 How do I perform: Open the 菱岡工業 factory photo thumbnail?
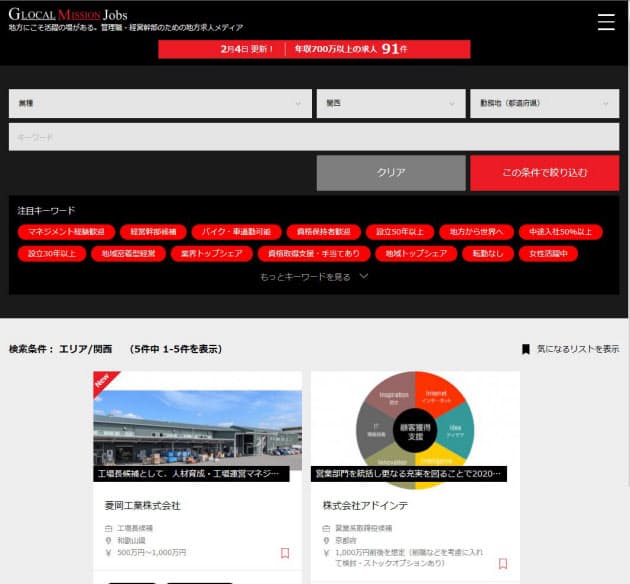(198, 427)
